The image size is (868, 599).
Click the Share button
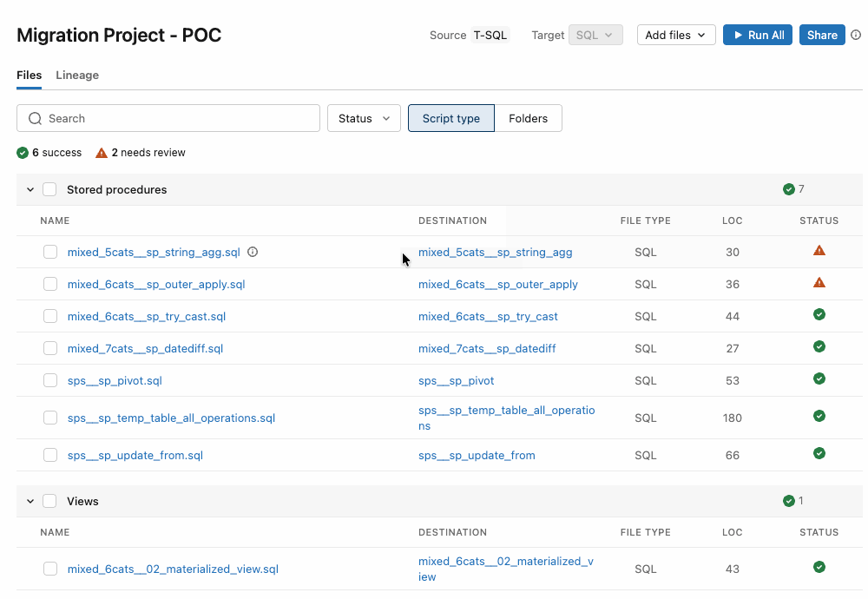(x=822, y=35)
